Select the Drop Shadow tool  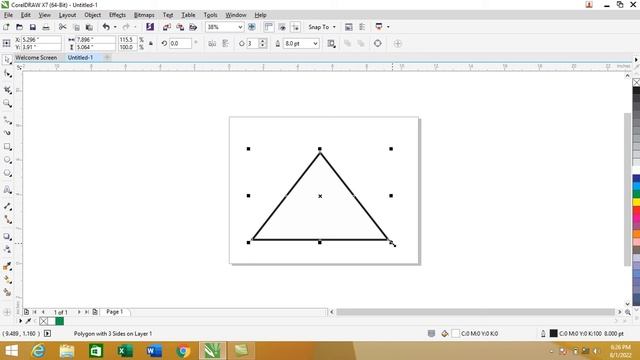[x=7, y=236]
